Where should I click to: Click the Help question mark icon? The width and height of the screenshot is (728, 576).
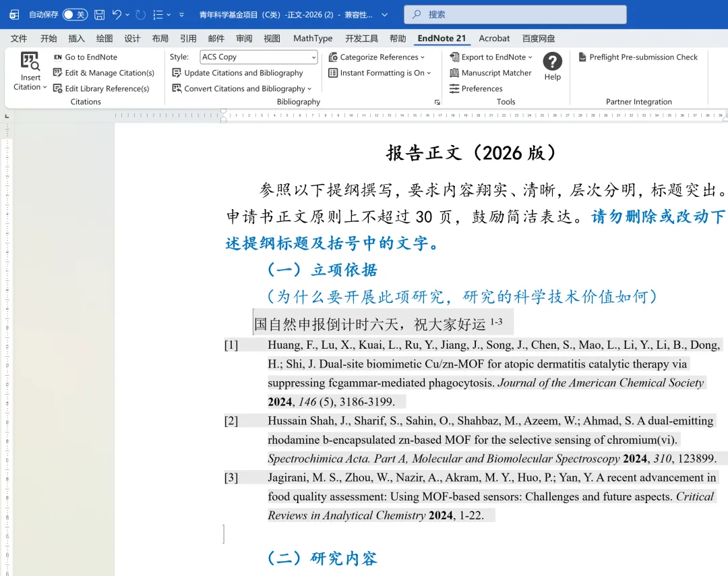pyautogui.click(x=553, y=61)
